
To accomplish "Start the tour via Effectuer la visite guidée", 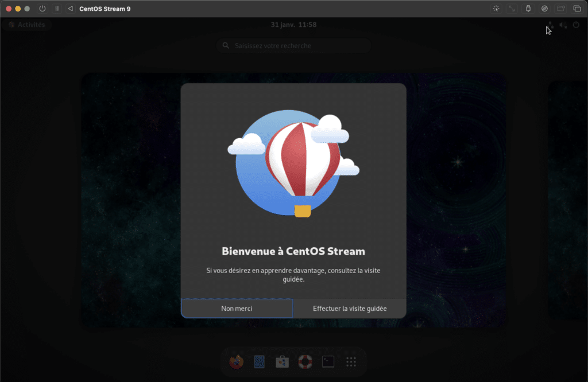I will (x=350, y=308).
